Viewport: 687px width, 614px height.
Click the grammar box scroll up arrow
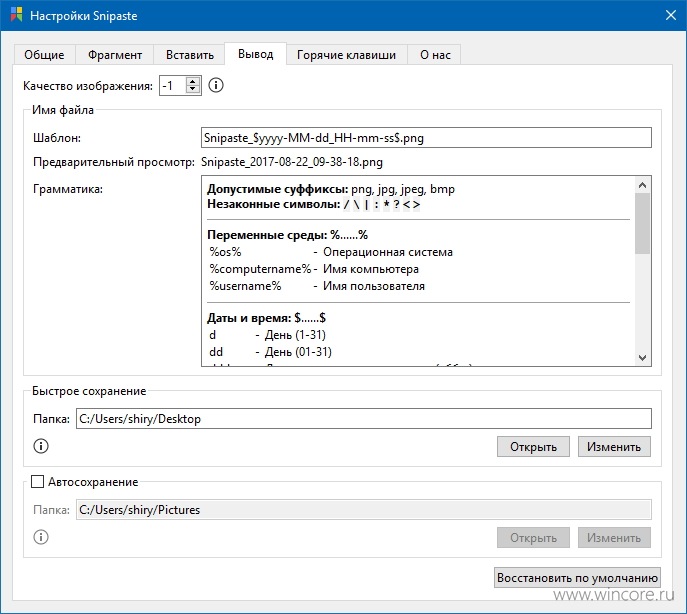642,185
